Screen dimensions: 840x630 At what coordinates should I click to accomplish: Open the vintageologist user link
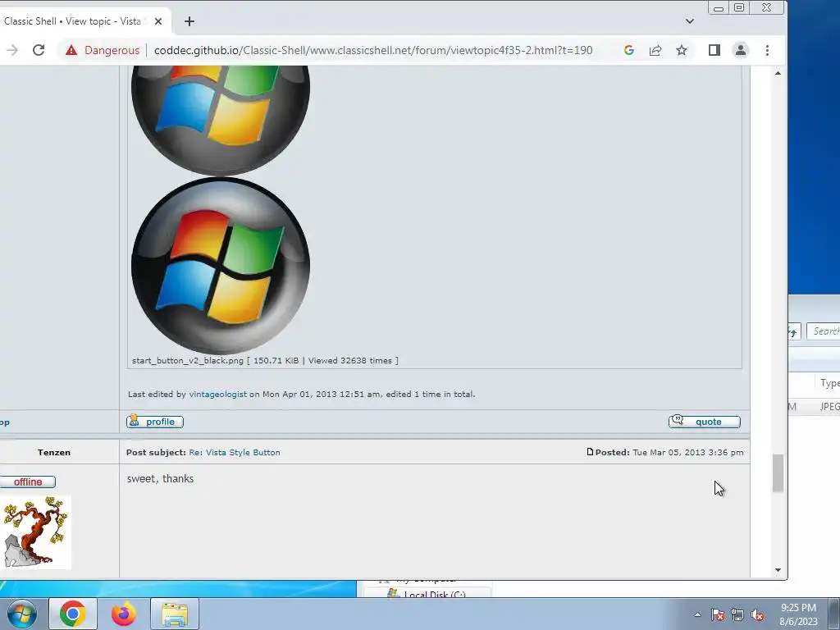click(217, 395)
